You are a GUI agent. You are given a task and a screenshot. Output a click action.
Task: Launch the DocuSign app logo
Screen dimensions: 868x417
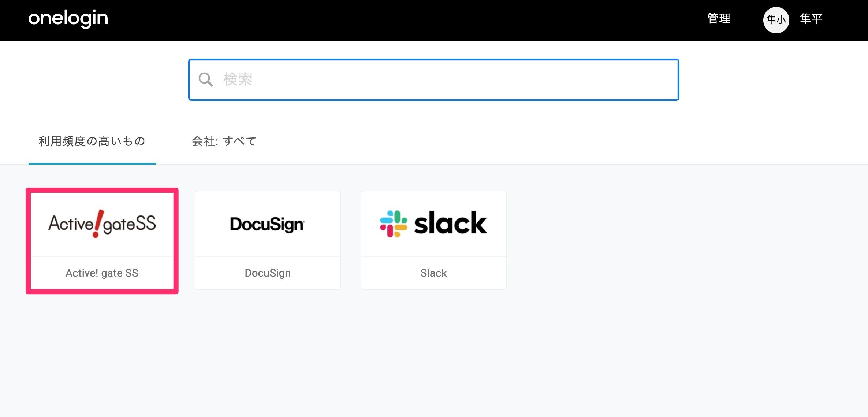pyautogui.click(x=268, y=224)
